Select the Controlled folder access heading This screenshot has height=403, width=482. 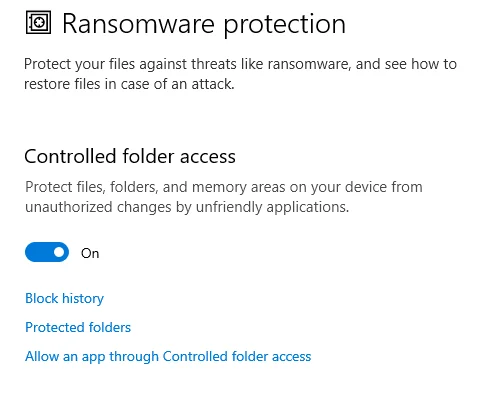(x=130, y=156)
